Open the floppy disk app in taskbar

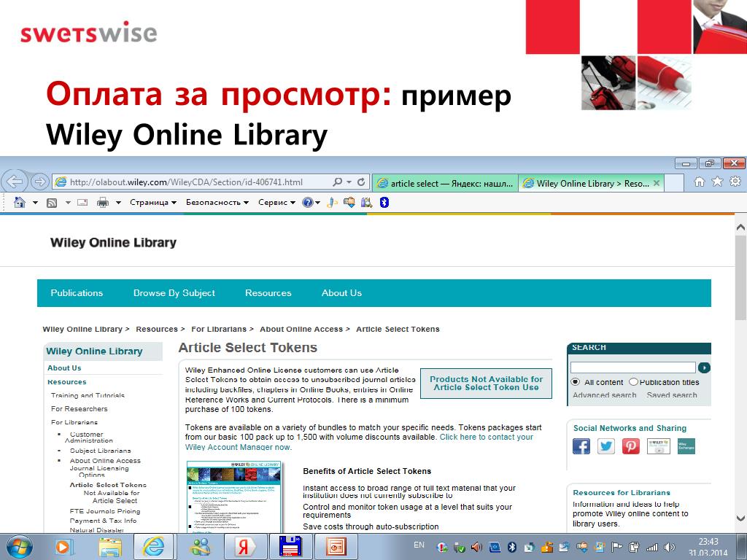290,547
